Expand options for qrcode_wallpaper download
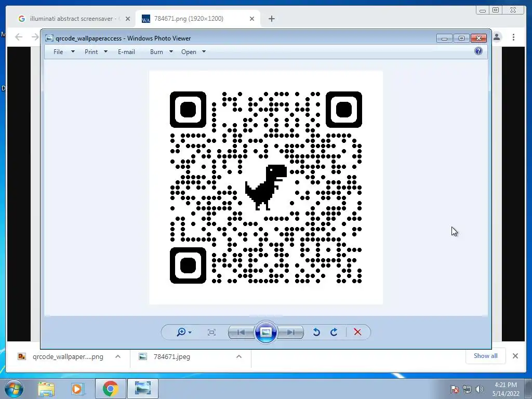The image size is (532, 399). [118, 356]
